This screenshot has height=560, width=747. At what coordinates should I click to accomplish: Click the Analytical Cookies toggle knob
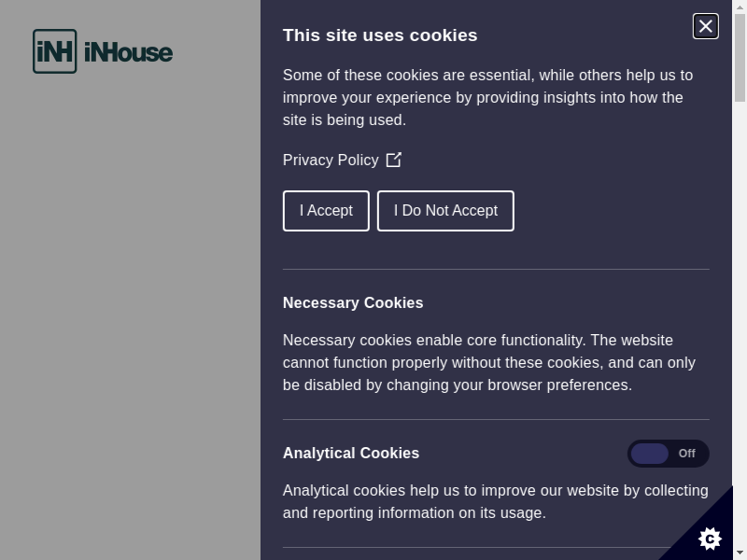tap(650, 454)
